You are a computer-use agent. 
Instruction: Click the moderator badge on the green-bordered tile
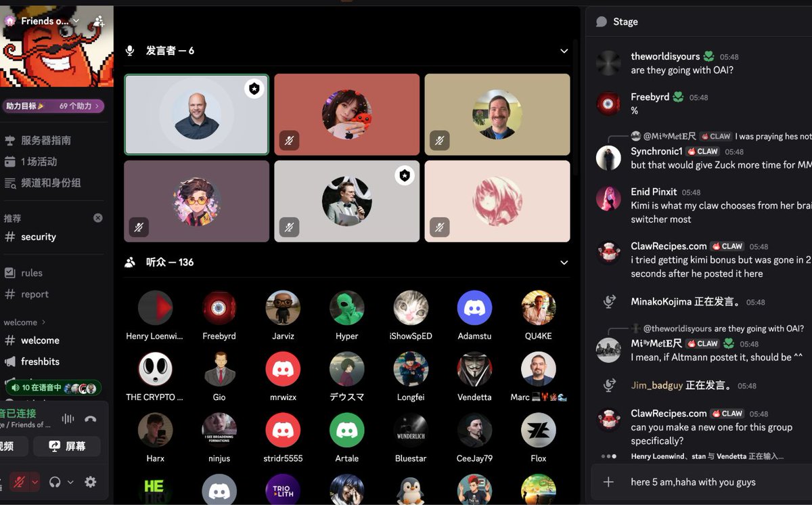coord(254,89)
